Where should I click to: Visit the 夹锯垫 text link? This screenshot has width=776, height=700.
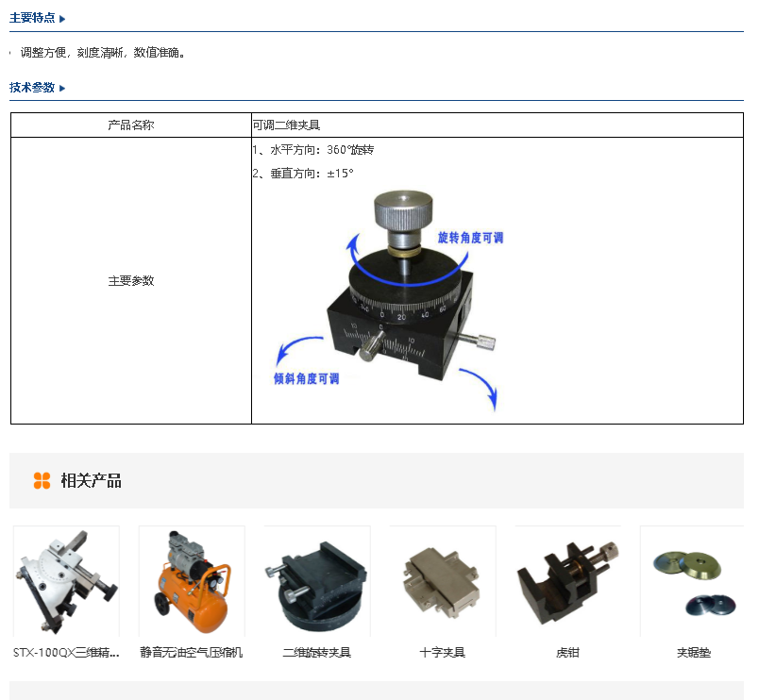pos(693,653)
